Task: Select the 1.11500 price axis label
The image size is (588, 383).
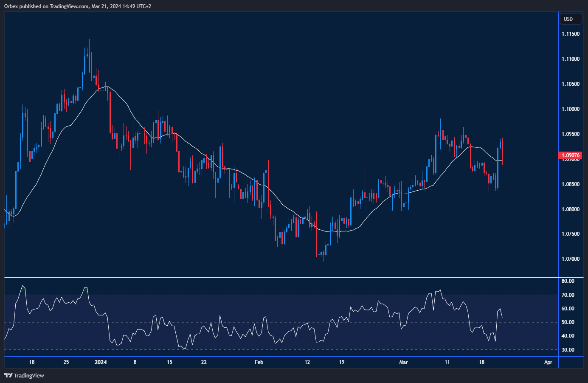Action: (x=570, y=34)
